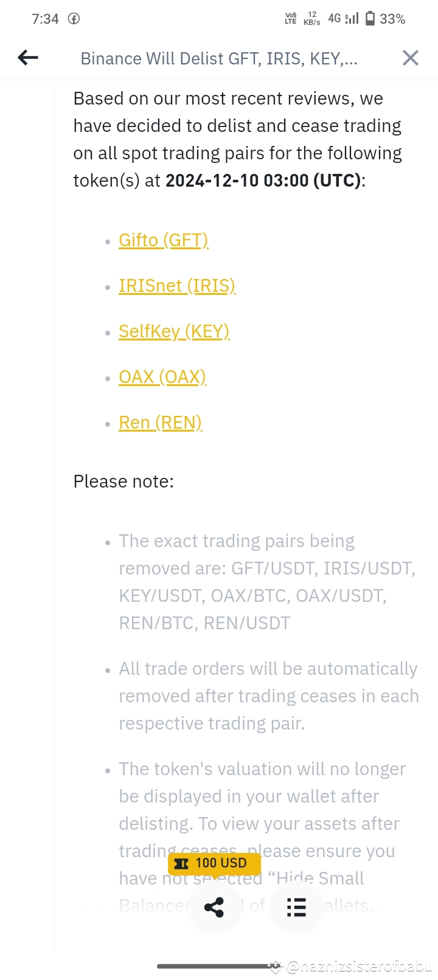Open the Ren (REN) token link
This screenshot has height=980, width=438.
[160, 423]
